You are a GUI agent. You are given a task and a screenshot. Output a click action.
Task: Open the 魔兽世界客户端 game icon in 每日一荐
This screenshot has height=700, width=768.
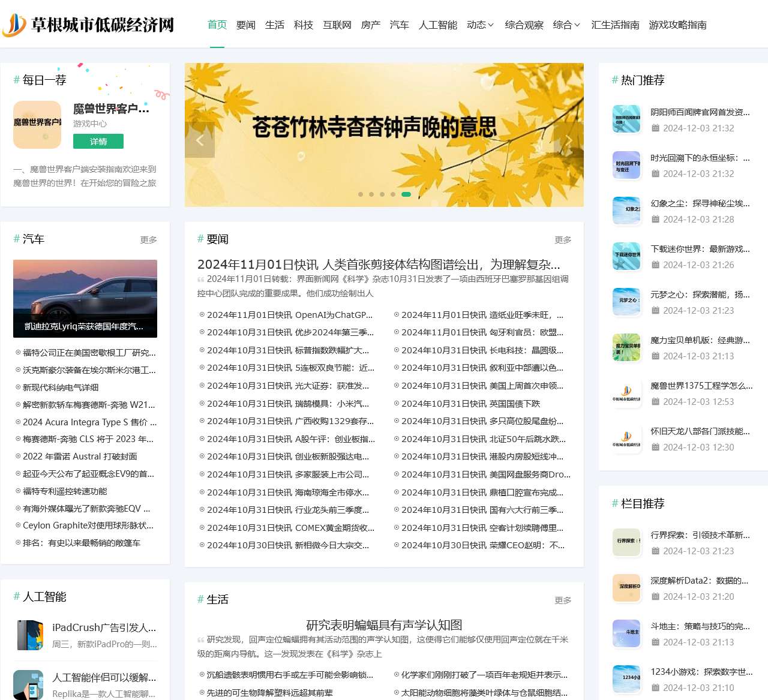point(37,124)
